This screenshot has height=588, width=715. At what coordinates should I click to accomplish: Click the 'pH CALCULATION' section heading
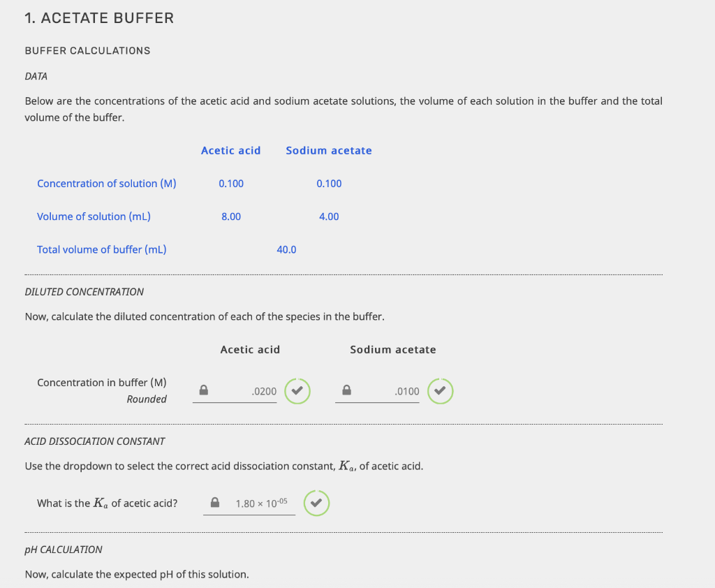64,550
